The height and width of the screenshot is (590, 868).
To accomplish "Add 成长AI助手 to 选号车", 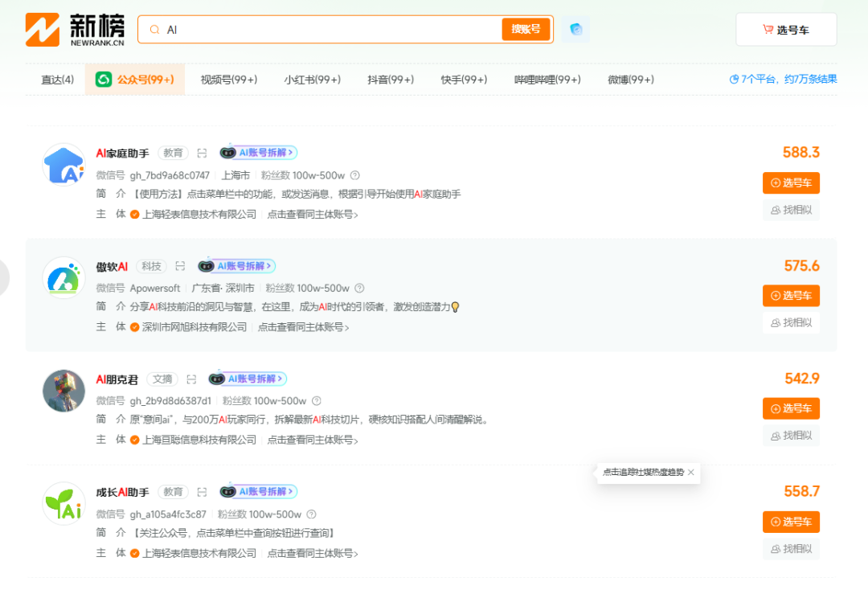I will click(791, 522).
